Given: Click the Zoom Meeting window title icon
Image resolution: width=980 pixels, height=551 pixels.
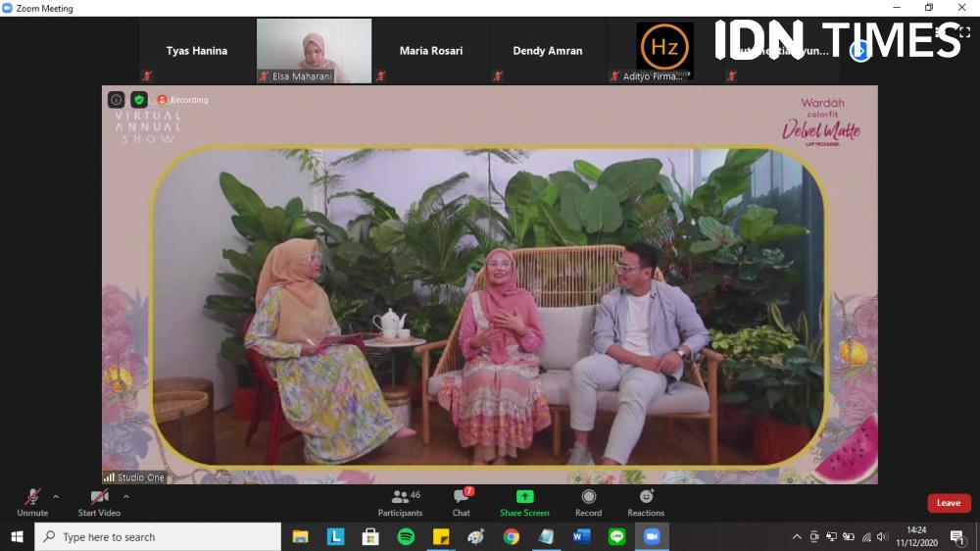Looking at the screenshot, I should point(7,8).
